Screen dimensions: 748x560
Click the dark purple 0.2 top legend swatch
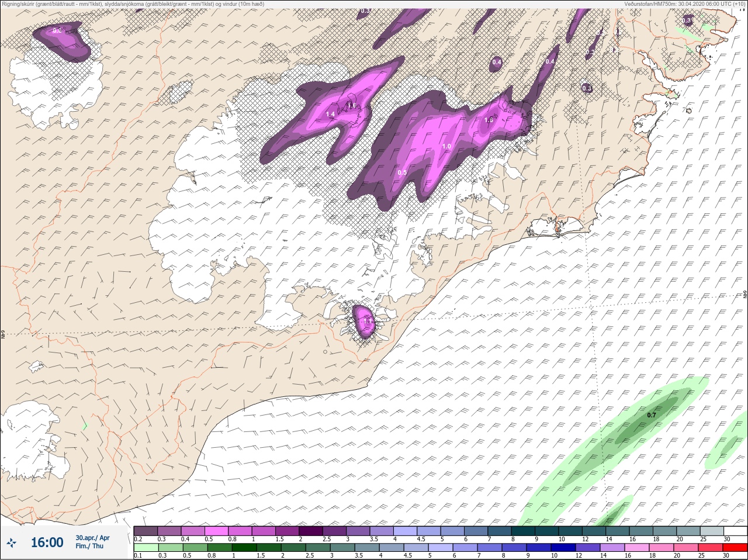[x=146, y=531]
